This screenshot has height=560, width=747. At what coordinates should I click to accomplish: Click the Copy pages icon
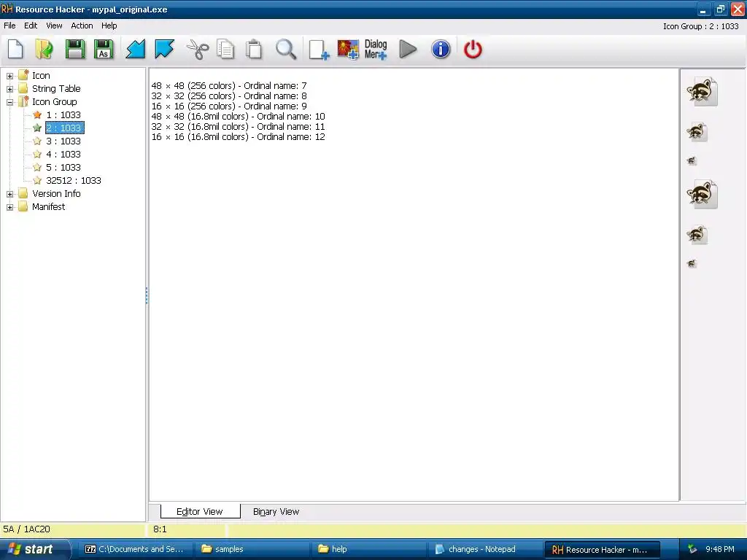click(225, 49)
